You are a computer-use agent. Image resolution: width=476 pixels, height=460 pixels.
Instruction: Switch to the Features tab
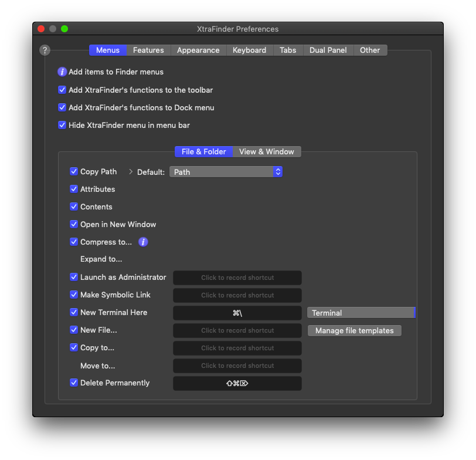pyautogui.click(x=148, y=50)
